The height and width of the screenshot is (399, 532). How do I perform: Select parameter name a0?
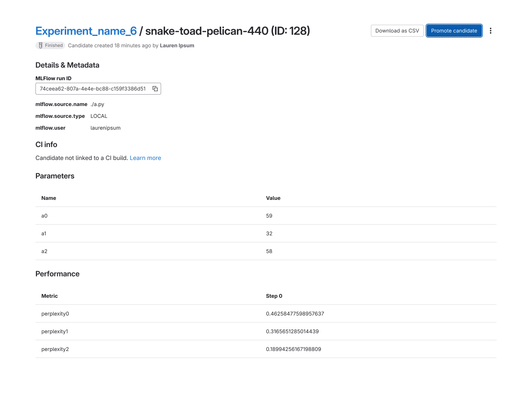coord(44,216)
